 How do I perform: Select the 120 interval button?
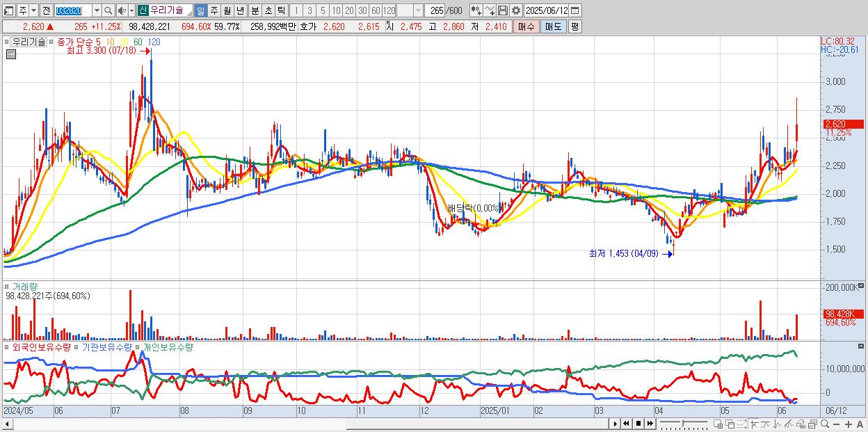click(389, 10)
